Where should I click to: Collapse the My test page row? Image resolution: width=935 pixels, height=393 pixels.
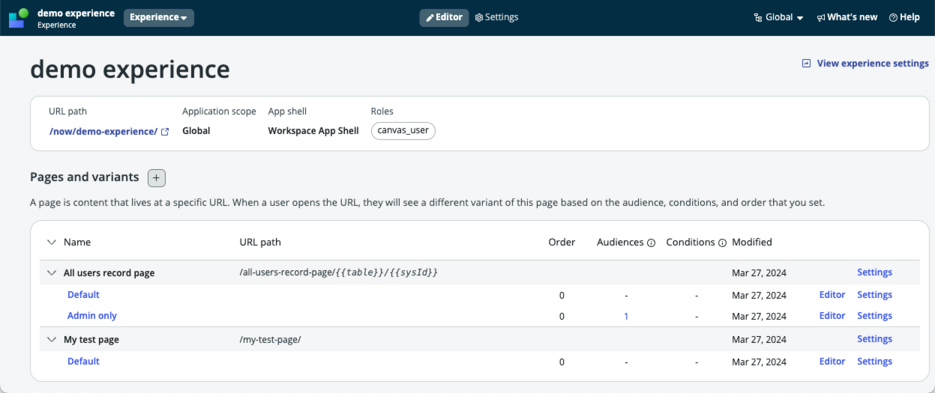(x=51, y=340)
